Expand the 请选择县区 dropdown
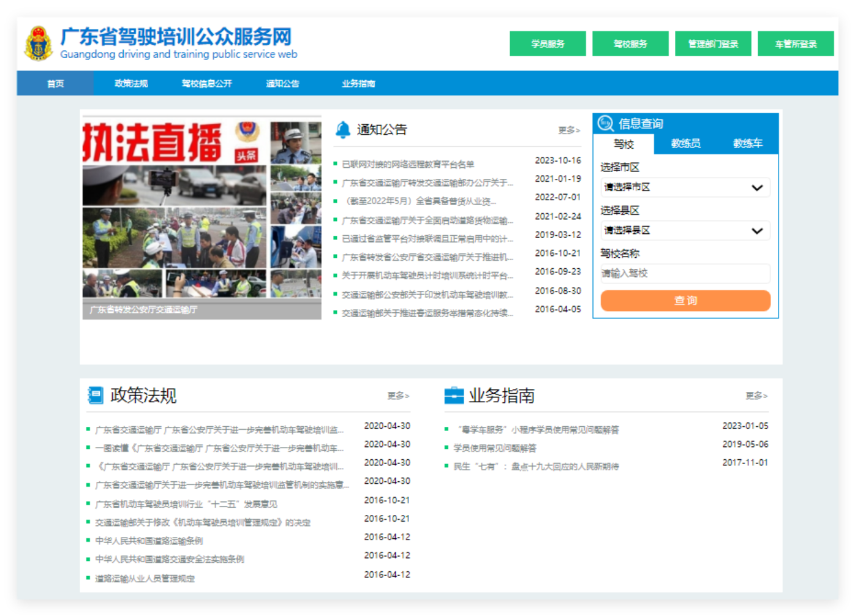This screenshot has width=855, height=616. point(685,231)
